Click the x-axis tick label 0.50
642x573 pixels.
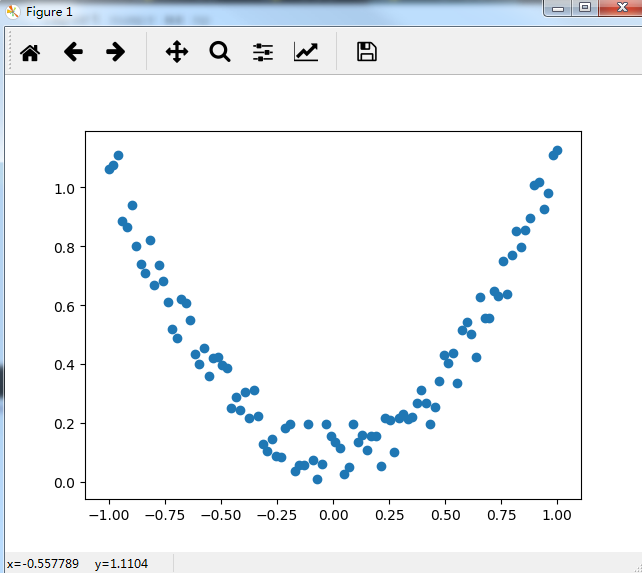pyautogui.click(x=445, y=515)
